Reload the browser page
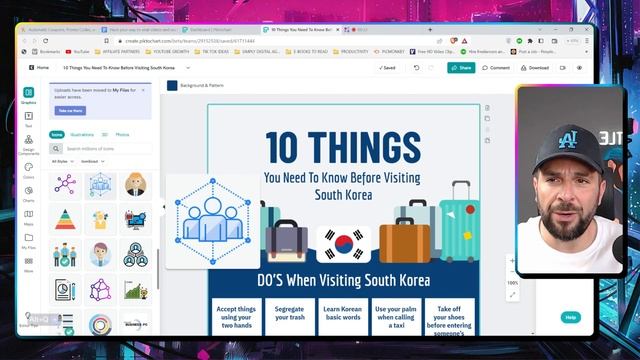640x360 pixels. pyautogui.click(x=46, y=41)
